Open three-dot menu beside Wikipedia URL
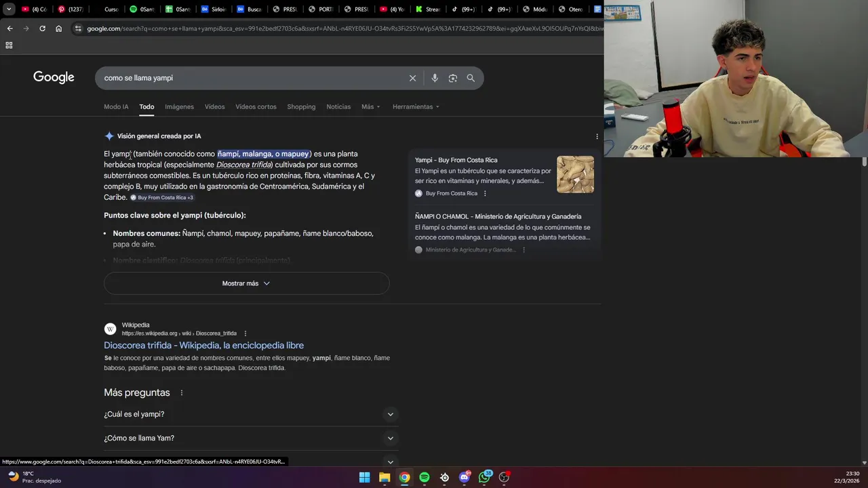The height and width of the screenshot is (488, 868). click(245, 333)
